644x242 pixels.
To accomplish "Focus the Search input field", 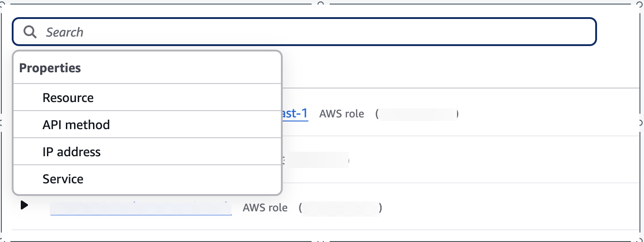I will tap(316, 32).
